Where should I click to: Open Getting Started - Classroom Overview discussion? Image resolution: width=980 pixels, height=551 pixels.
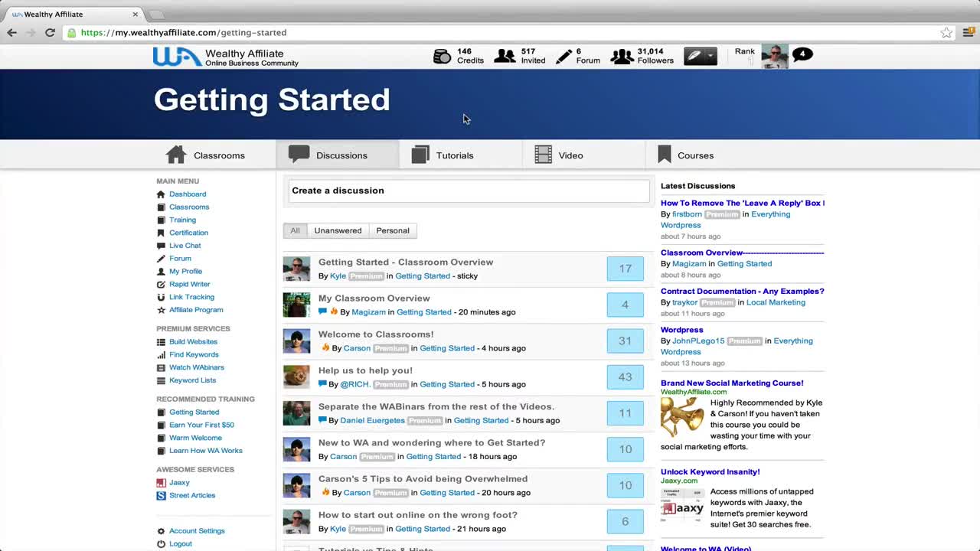tap(406, 262)
